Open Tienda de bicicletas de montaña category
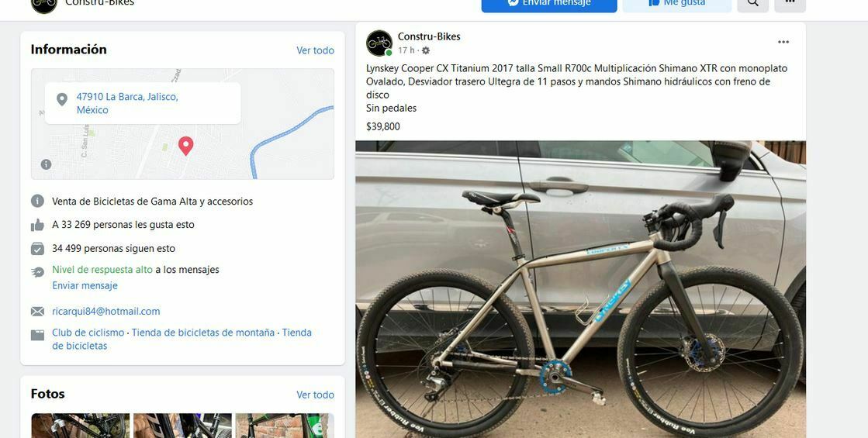 click(x=203, y=333)
